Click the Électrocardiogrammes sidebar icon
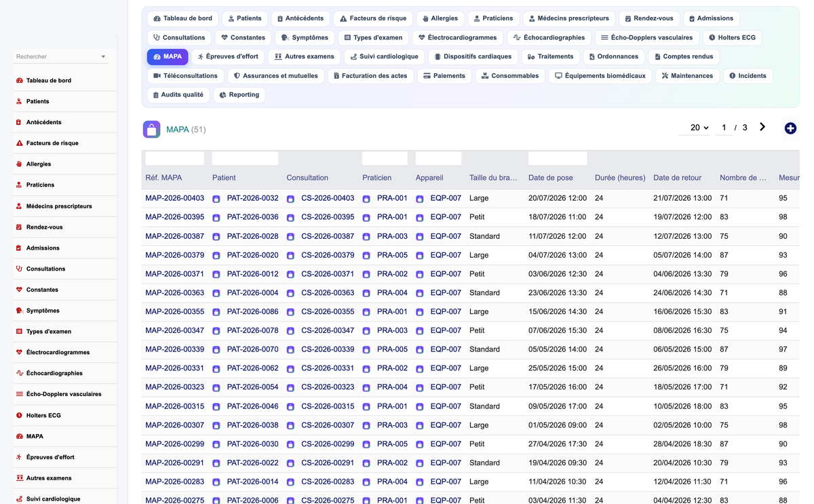Image resolution: width=814 pixels, height=504 pixels. (19, 353)
